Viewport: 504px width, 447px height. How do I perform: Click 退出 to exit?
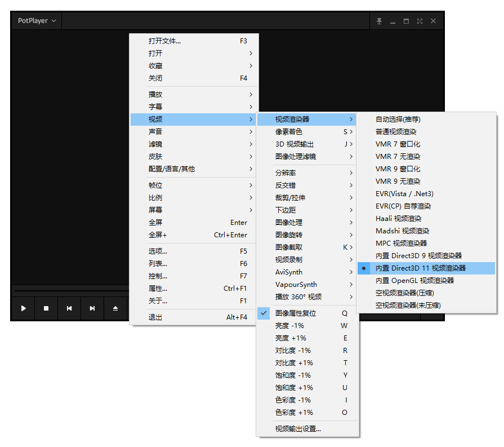click(x=193, y=317)
